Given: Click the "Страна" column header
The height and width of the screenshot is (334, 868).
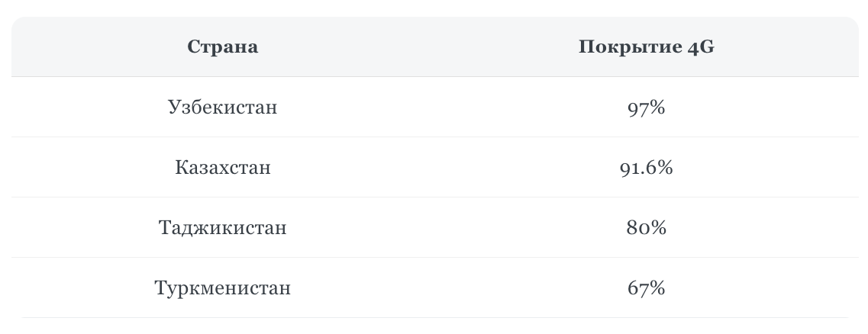Looking at the screenshot, I should coord(222,47).
